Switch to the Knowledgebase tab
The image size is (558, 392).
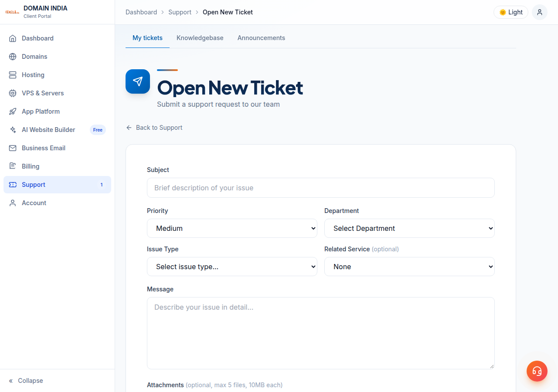[200, 38]
